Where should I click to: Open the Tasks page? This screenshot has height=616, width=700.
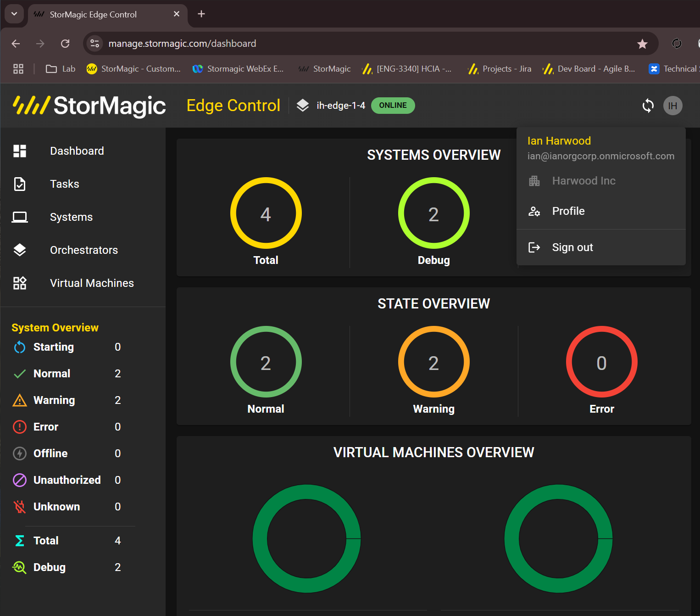tap(65, 184)
